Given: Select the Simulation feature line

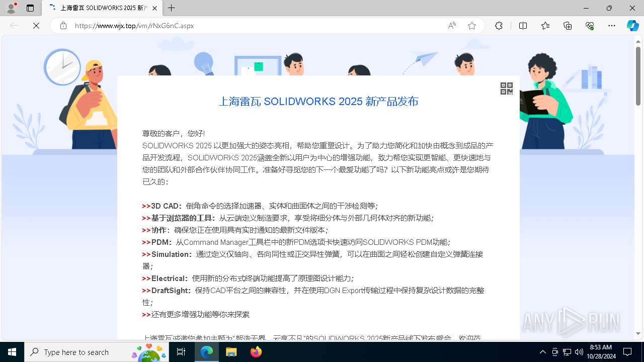Looking at the screenshot, I should pos(313,260).
